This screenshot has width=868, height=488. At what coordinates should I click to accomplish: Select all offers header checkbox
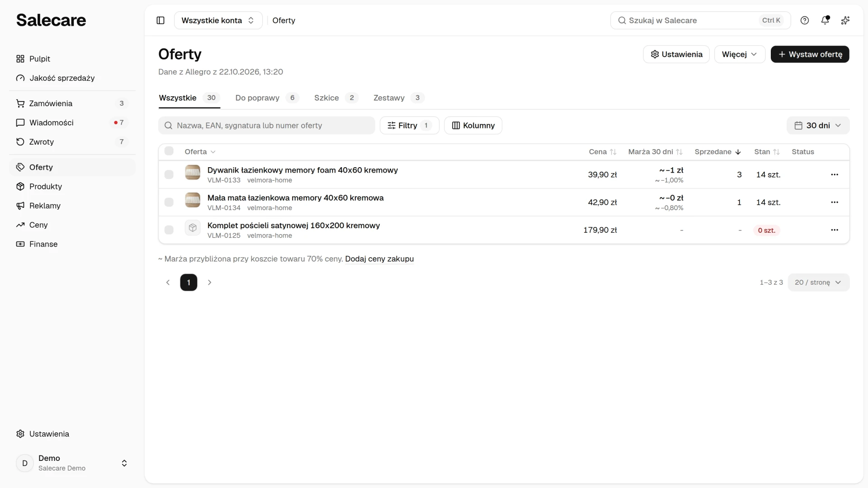pyautogui.click(x=169, y=151)
